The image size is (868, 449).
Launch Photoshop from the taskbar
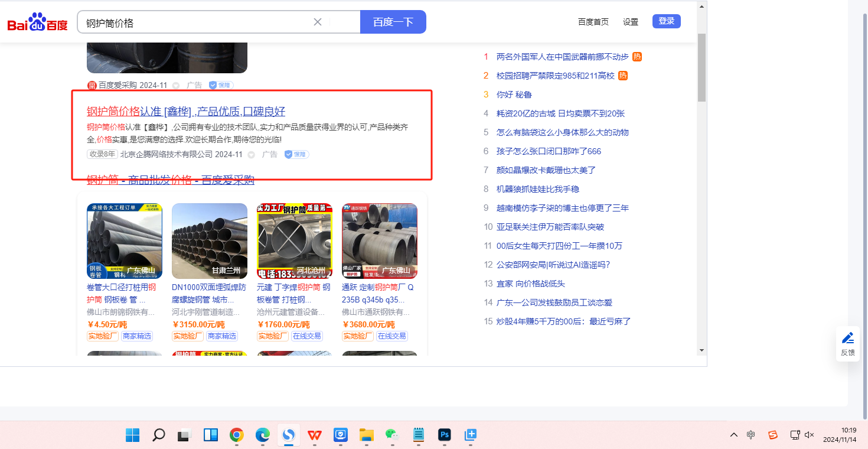pyautogui.click(x=445, y=435)
